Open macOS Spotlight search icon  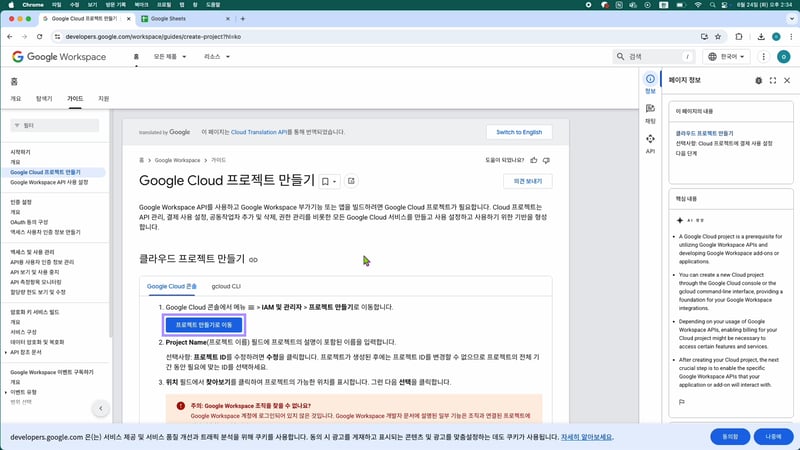click(712, 5)
